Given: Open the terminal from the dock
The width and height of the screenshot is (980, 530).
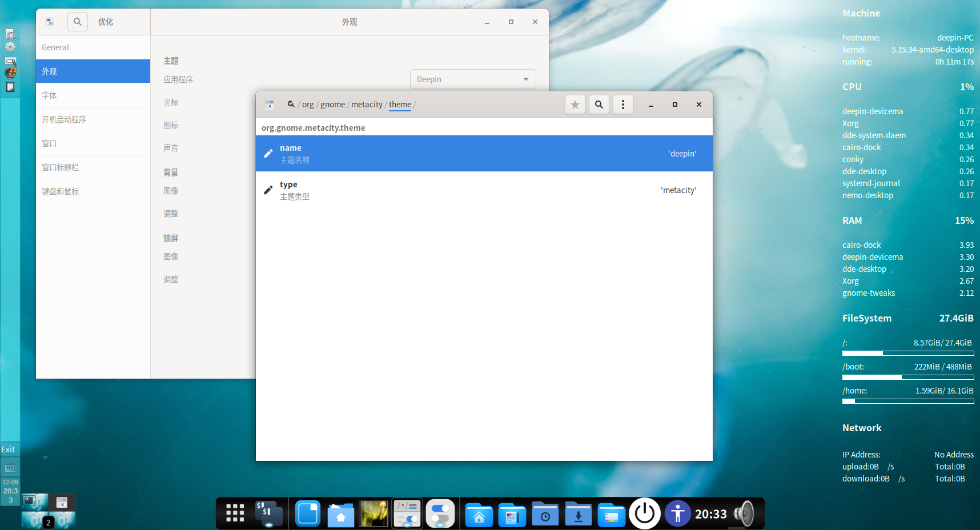Looking at the screenshot, I should point(268,513).
